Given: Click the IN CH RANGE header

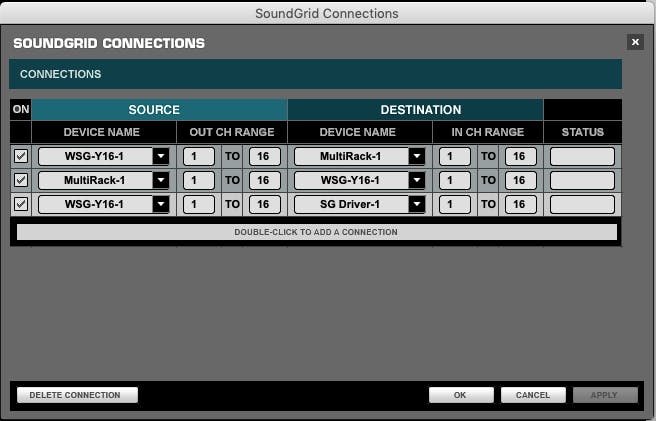Looking at the screenshot, I should 488,132.
